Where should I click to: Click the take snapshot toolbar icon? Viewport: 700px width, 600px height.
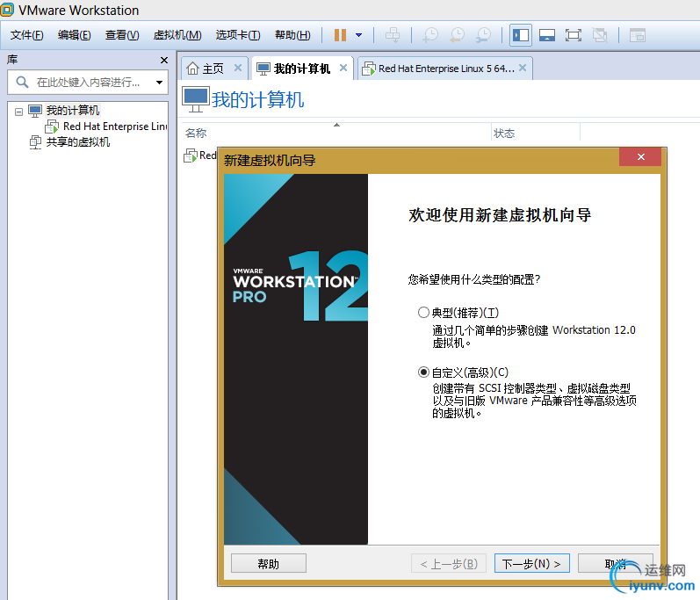click(x=431, y=35)
